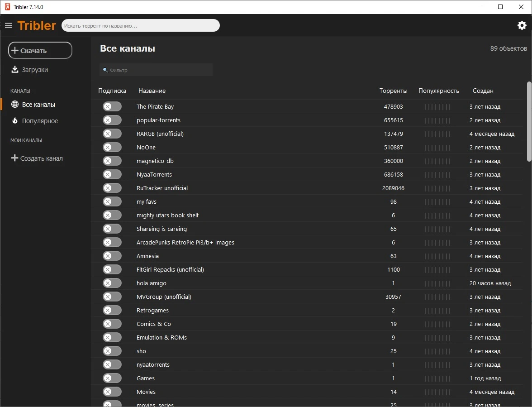Click the download tray icon beside Загрузки
The height and width of the screenshot is (407, 532).
tap(14, 70)
